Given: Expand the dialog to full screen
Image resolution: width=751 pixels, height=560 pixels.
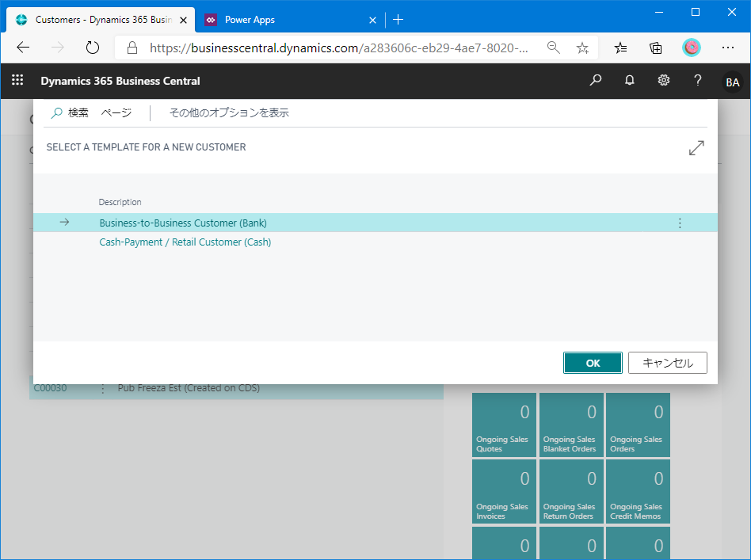Looking at the screenshot, I should pyautogui.click(x=696, y=148).
